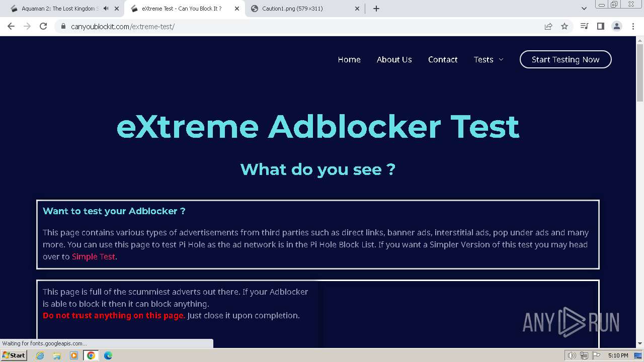The image size is (644, 362).
Task: Follow the Simple Test link
Action: 94,256
